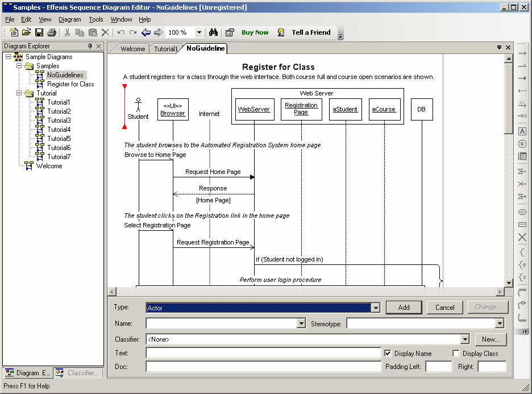The width and height of the screenshot is (532, 394).
Task: Click the New diagram toolbar icon
Action: pos(13,32)
